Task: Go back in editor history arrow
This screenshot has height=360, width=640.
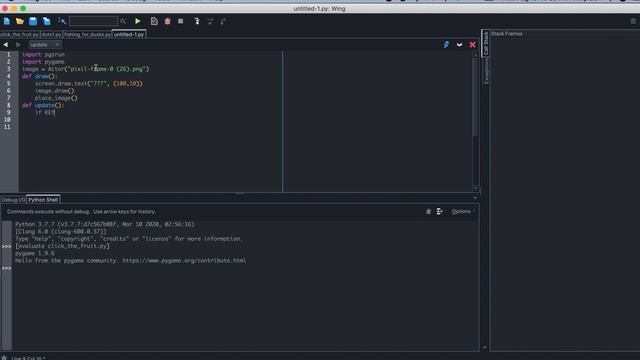Action: pyautogui.click(x=6, y=44)
